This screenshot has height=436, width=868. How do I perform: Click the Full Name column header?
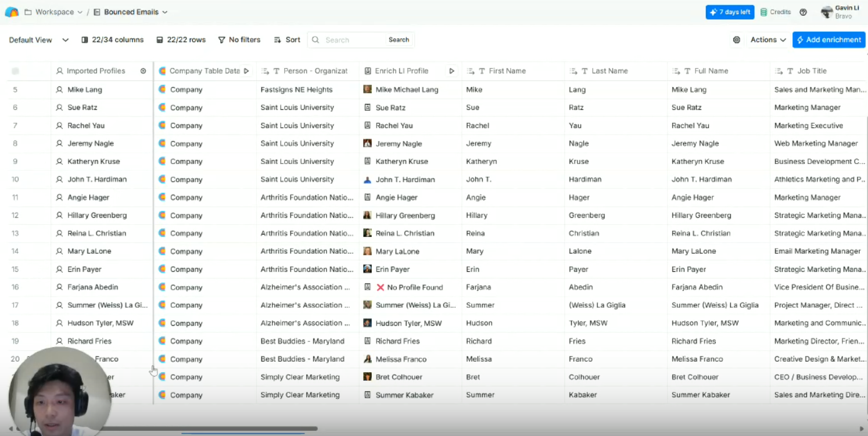coord(719,71)
